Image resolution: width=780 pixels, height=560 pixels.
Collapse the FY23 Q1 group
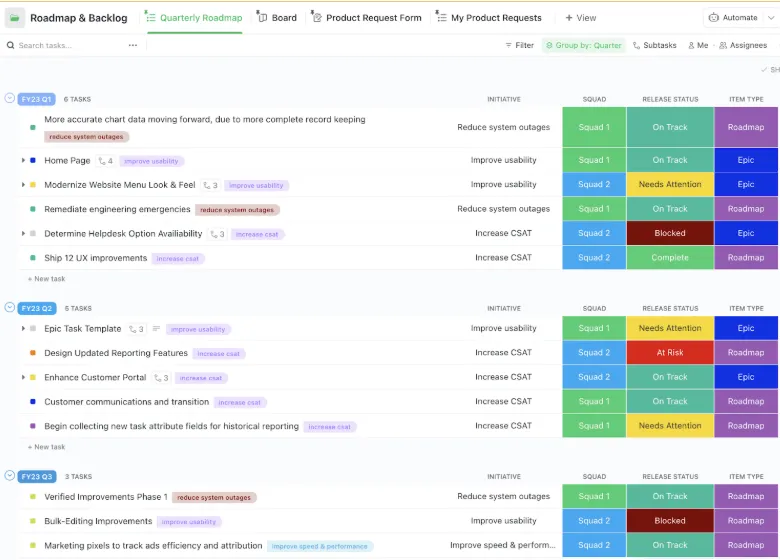9,98
